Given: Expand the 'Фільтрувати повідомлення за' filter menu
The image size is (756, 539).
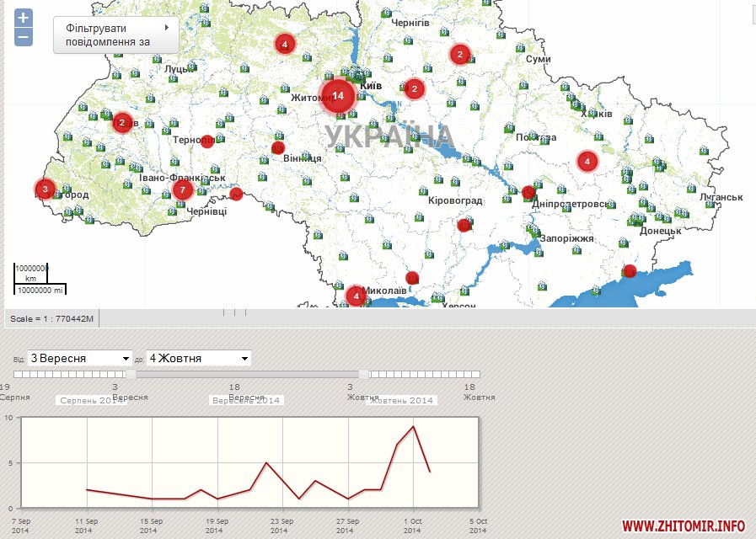Looking at the screenshot, I should tap(115, 35).
